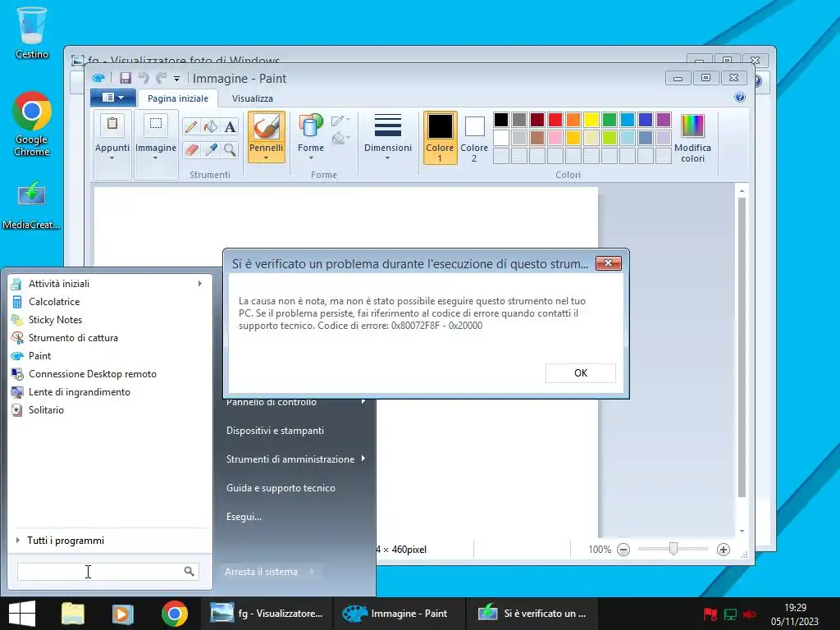Switch to the Pagina iniziale tab

pos(178,98)
